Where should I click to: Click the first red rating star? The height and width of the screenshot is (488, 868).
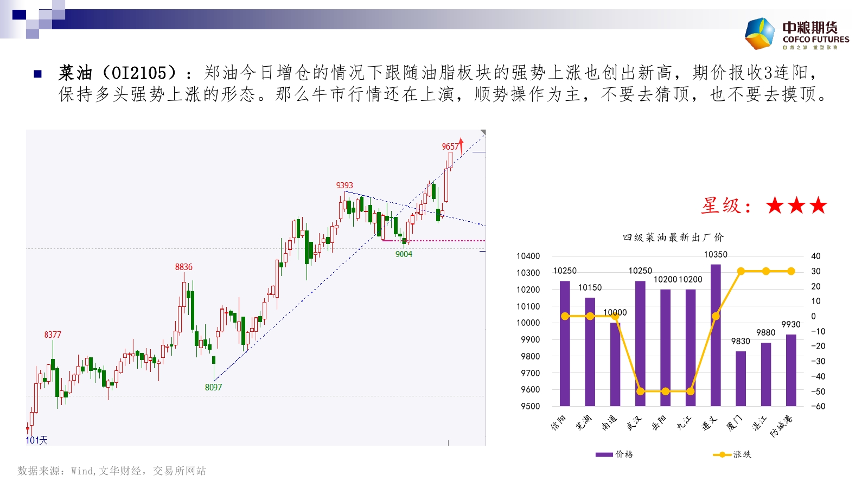(775, 206)
